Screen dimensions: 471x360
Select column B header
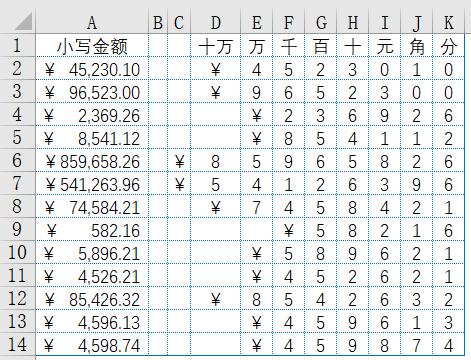pos(158,23)
